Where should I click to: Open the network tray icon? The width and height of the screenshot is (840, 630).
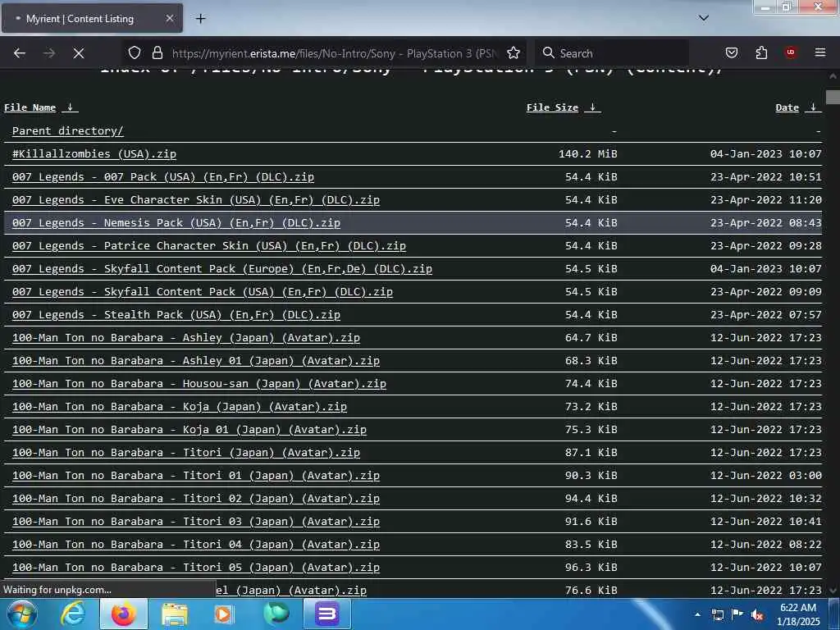[x=718, y=614]
